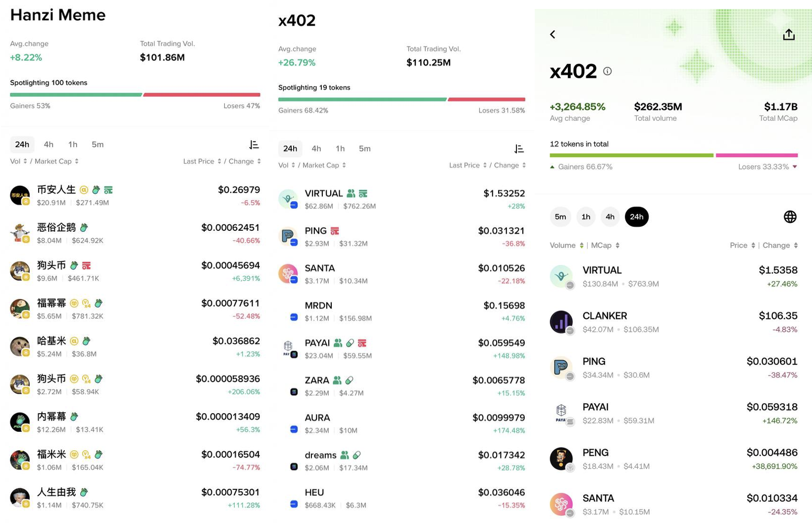Open the PAYAI row priced $0.059549
812x525 pixels.
tap(402, 349)
